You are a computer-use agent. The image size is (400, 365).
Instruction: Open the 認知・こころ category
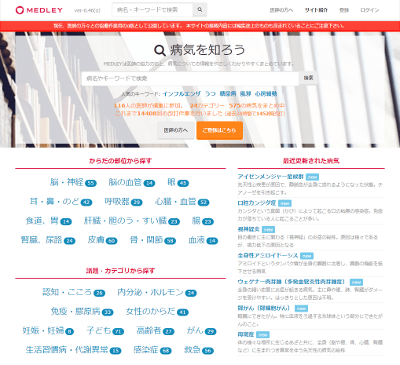74,292
